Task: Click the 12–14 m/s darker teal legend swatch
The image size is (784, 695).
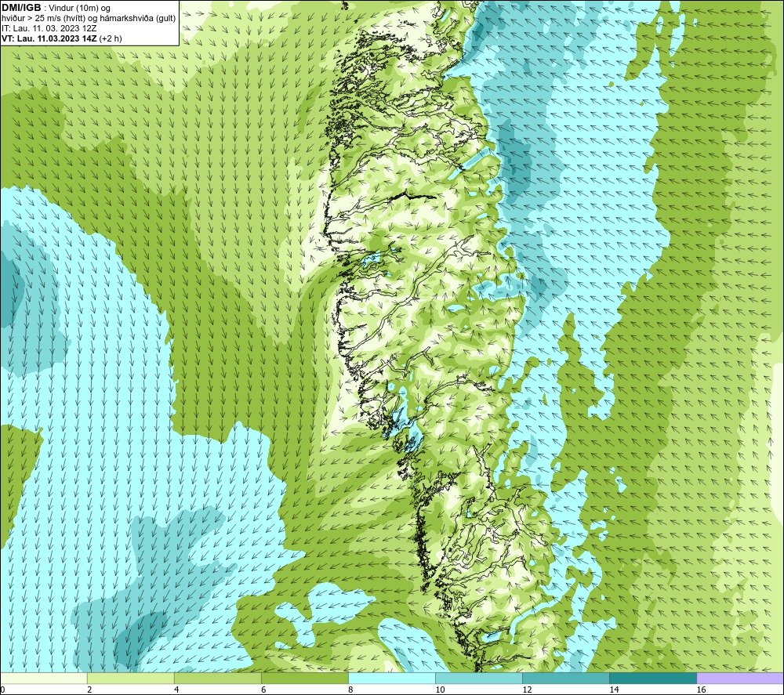Action: pos(566,679)
